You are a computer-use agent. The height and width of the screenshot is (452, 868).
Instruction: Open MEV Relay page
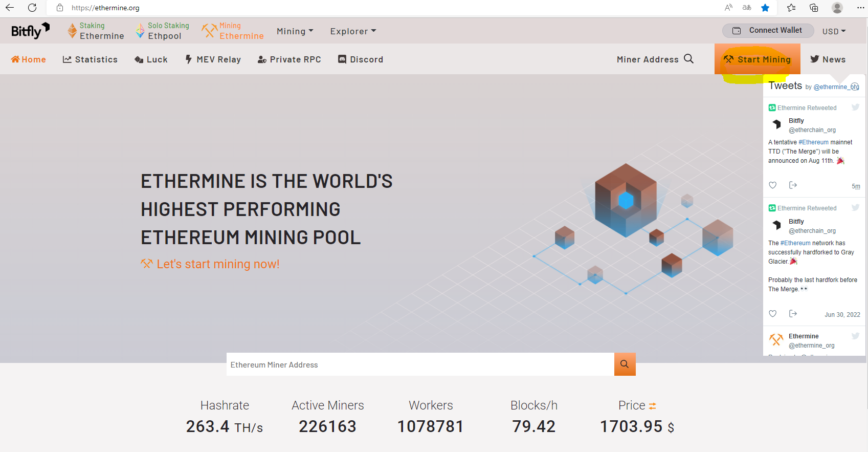pyautogui.click(x=213, y=59)
